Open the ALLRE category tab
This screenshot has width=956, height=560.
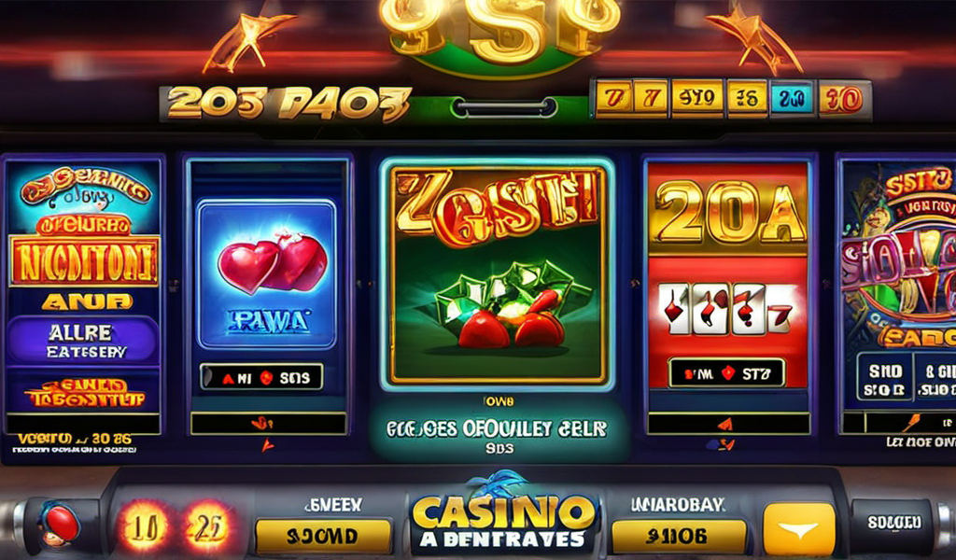click(82, 342)
